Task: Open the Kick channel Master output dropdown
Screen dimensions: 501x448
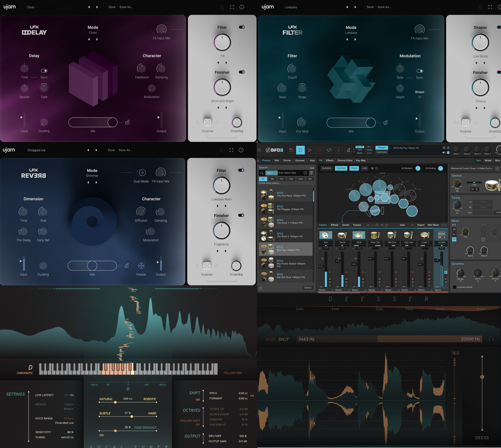Action: click(325, 290)
